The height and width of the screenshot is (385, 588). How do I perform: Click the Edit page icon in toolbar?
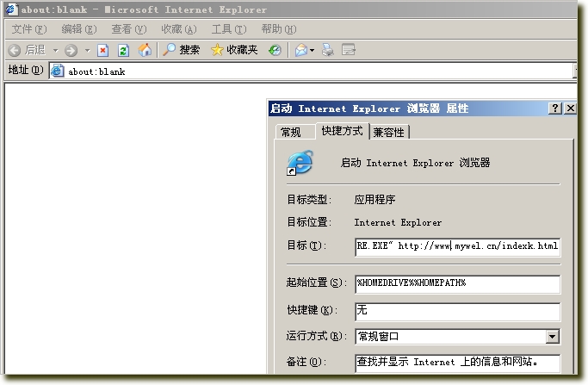click(x=349, y=50)
